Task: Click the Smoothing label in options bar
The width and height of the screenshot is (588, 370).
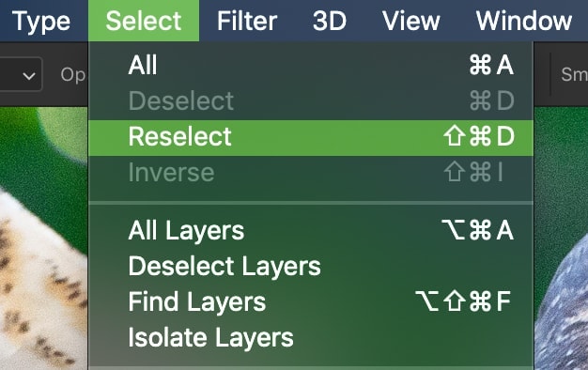Action: (x=574, y=74)
